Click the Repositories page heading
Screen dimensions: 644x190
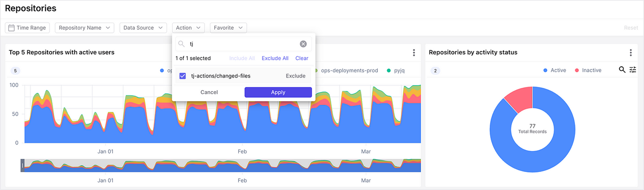(30, 8)
